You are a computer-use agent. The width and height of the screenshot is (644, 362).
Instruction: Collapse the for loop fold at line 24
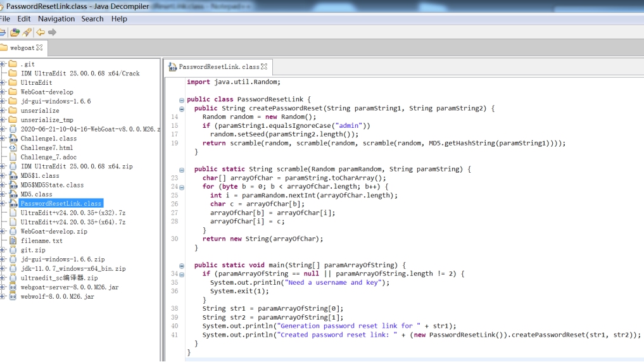click(x=182, y=187)
